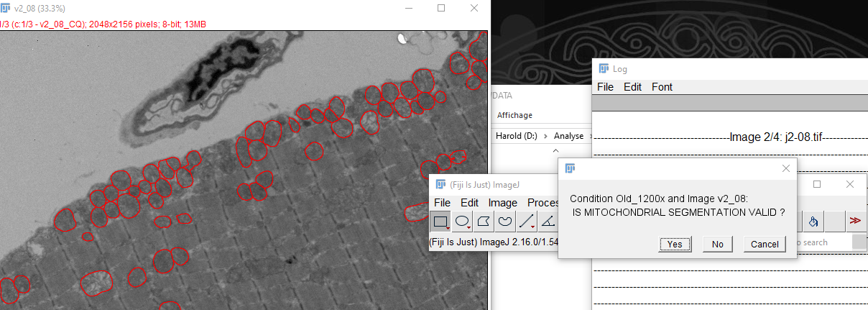Click the Fiji logo in the dialog title bar
Screen dimensions: 868x310
[x=571, y=168]
